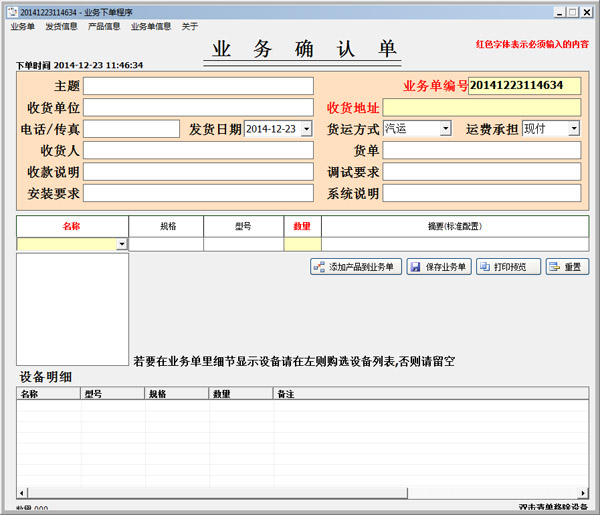Open the 业务单信息 menu

[x=151, y=26]
